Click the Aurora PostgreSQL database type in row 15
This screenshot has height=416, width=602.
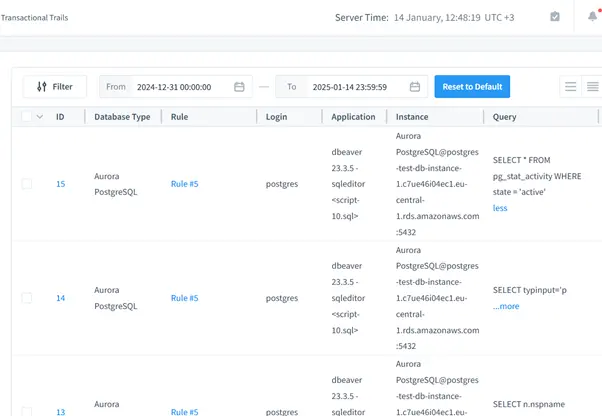point(116,184)
